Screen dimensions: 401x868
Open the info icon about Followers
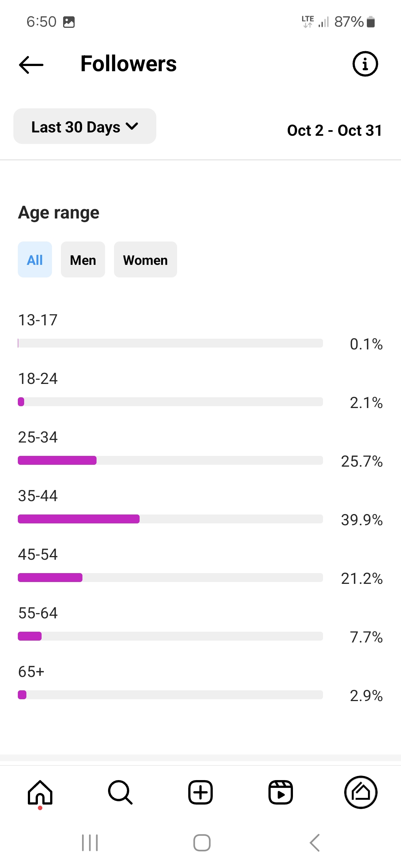pyautogui.click(x=365, y=64)
